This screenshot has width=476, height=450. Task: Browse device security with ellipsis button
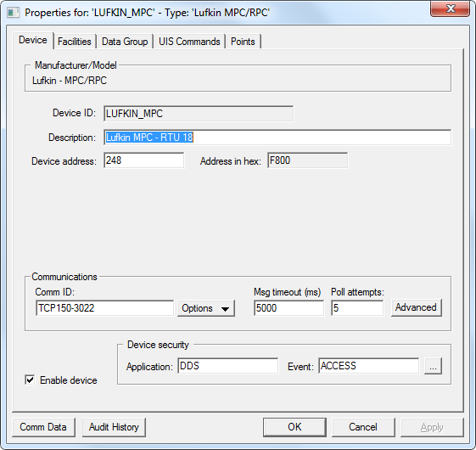coord(433,366)
